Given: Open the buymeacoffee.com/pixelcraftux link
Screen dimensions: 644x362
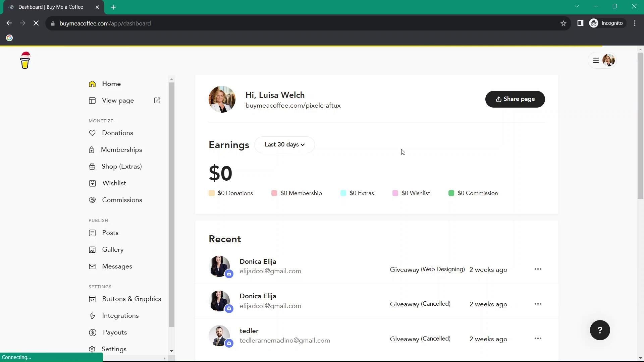Looking at the screenshot, I should pos(293,106).
